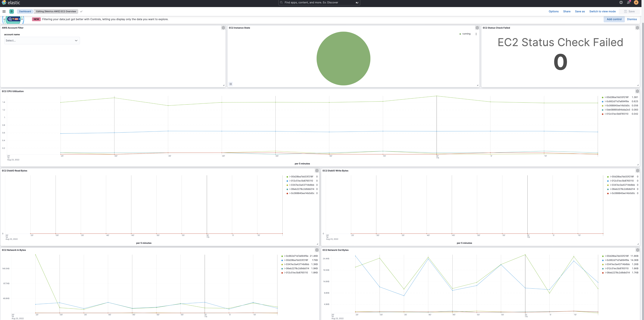644x320 pixels.
Task: Open the Options menu
Action: [x=553, y=11]
